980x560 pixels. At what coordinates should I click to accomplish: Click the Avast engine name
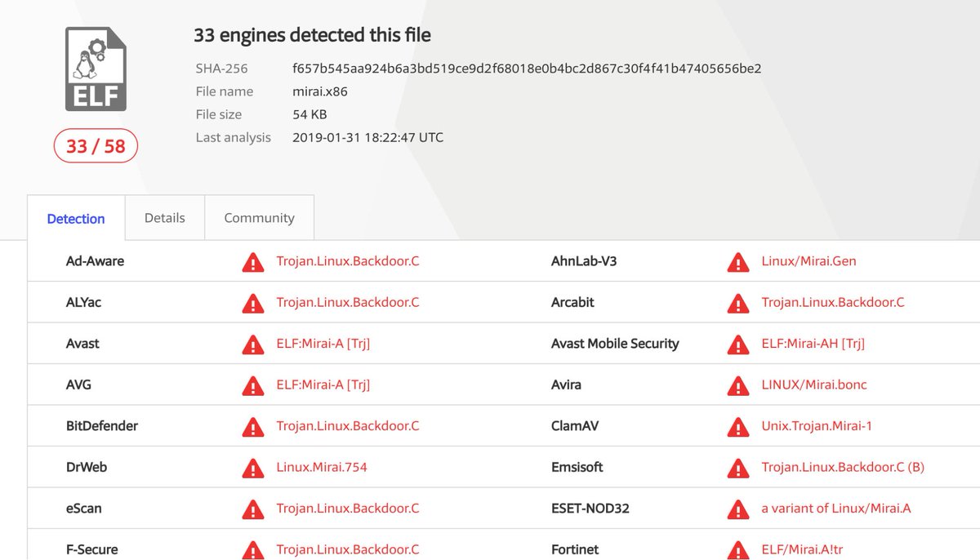(82, 344)
